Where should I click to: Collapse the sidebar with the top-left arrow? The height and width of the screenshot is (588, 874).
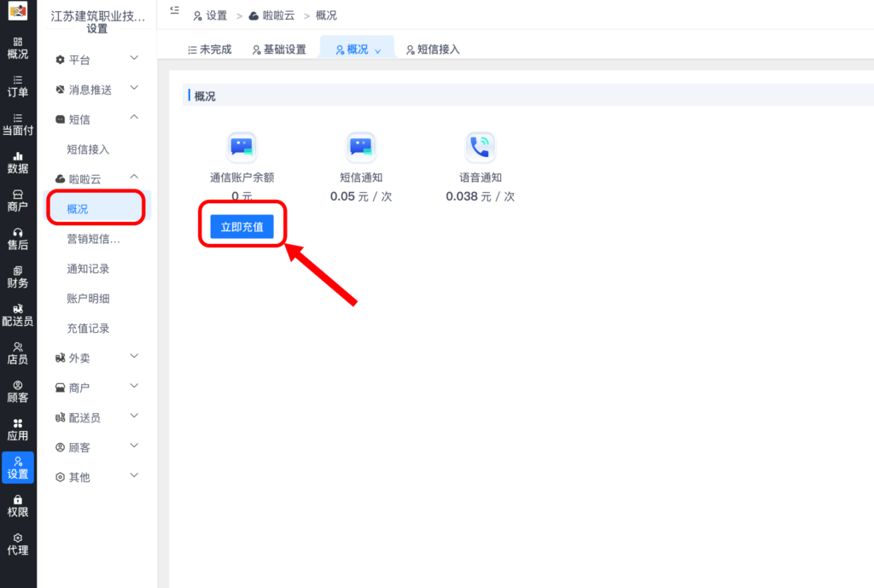(x=175, y=10)
